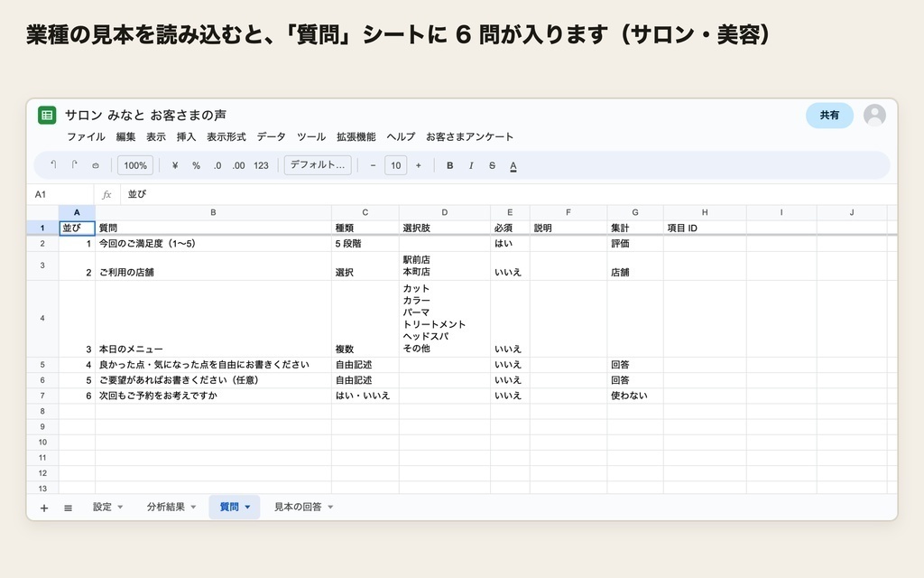Select cell 5 段階

pyautogui.click(x=365, y=244)
